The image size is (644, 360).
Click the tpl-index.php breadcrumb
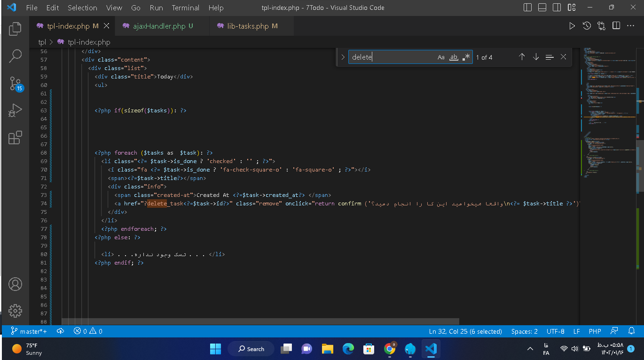[84, 42]
